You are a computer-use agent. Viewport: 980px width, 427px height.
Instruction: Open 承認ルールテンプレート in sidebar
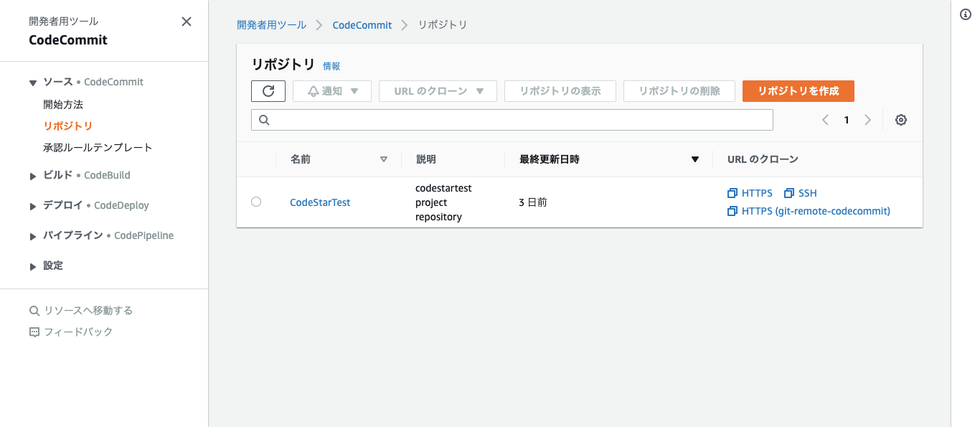click(98, 147)
